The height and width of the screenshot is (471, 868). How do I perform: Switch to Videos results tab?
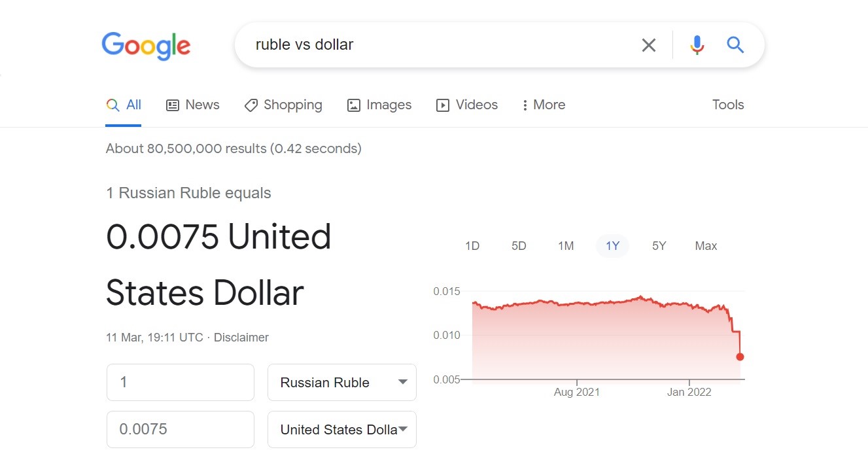click(467, 105)
